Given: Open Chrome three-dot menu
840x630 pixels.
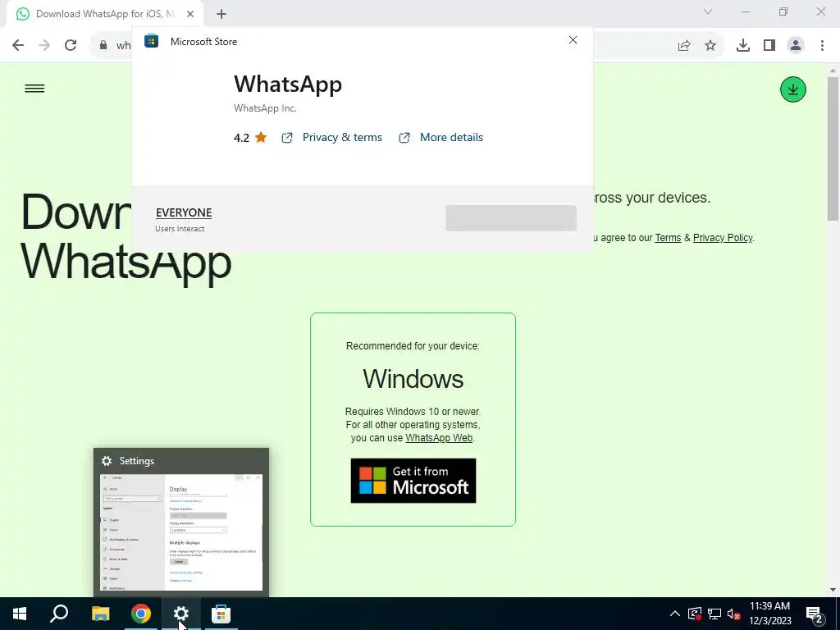Looking at the screenshot, I should pos(822,46).
